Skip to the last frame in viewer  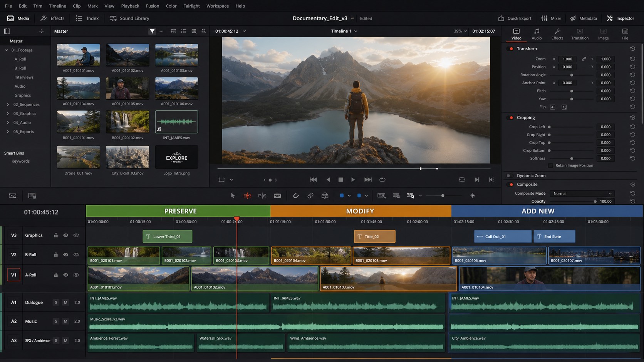click(368, 180)
